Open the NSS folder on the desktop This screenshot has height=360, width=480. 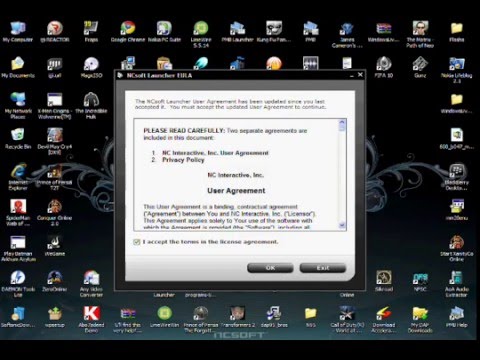click(310, 317)
